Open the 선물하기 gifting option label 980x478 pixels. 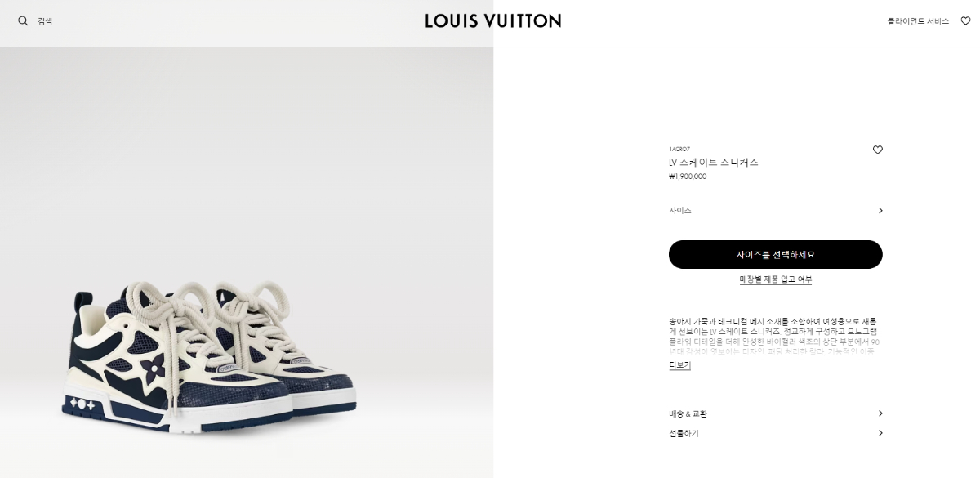[684, 434]
